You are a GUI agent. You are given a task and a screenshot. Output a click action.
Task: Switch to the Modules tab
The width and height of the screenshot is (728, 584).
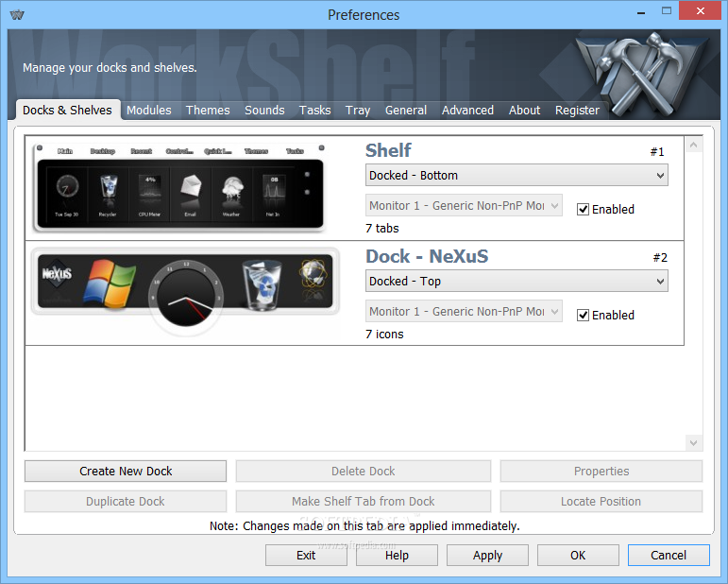149,111
